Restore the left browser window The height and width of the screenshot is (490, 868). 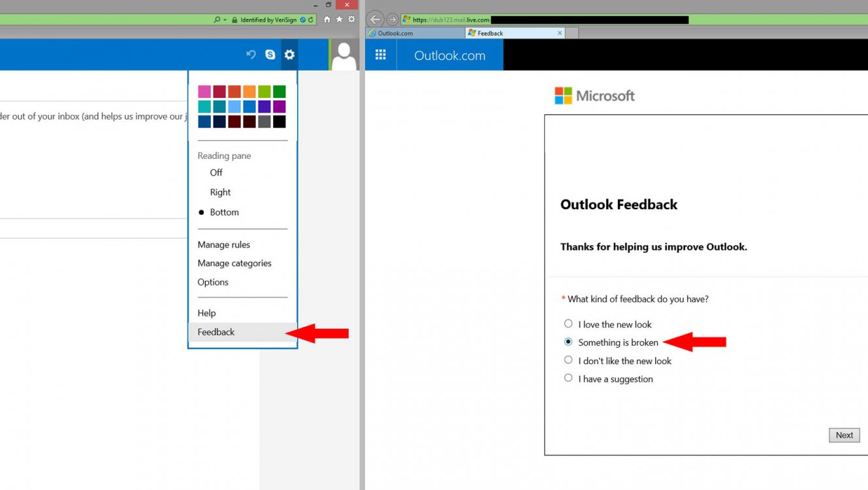(329, 5)
